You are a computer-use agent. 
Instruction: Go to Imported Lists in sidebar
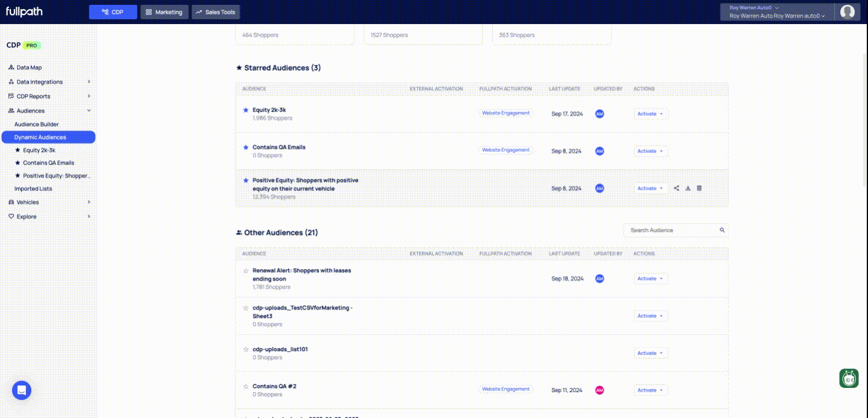(x=33, y=189)
